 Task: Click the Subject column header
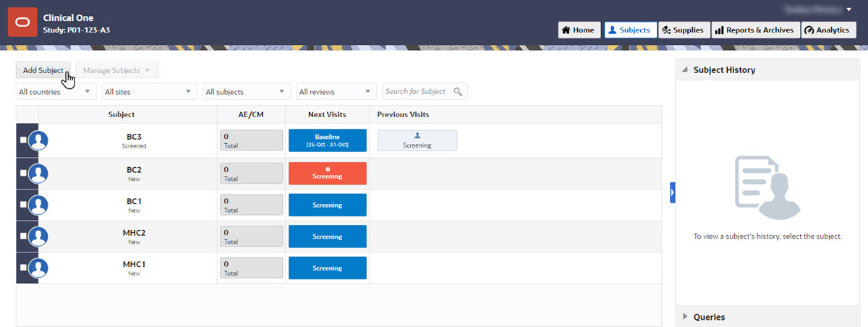point(122,114)
